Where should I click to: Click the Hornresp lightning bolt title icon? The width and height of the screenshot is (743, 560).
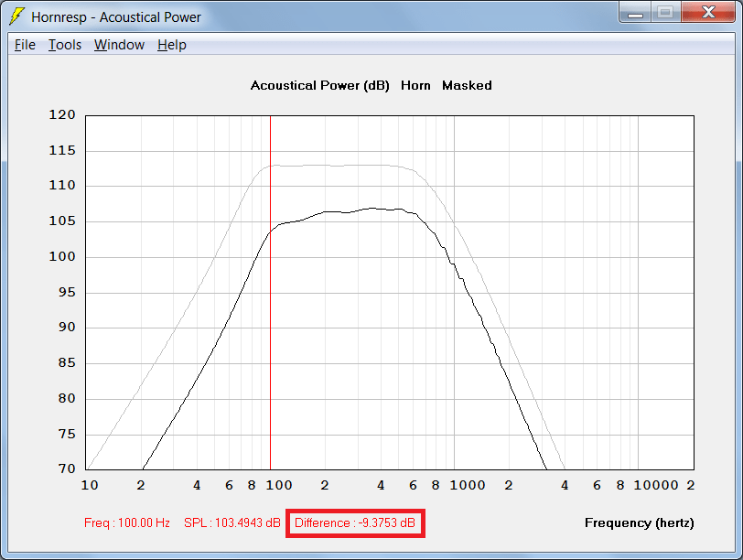point(17,16)
